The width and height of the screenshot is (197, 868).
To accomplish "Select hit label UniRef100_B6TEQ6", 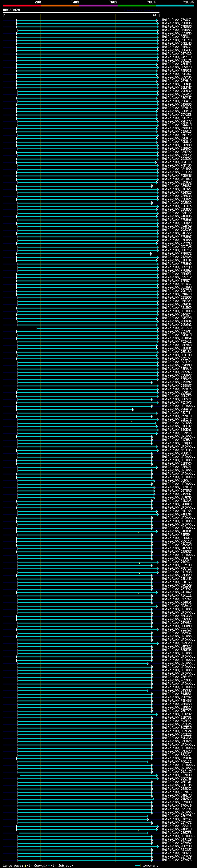I will coord(176,450).
